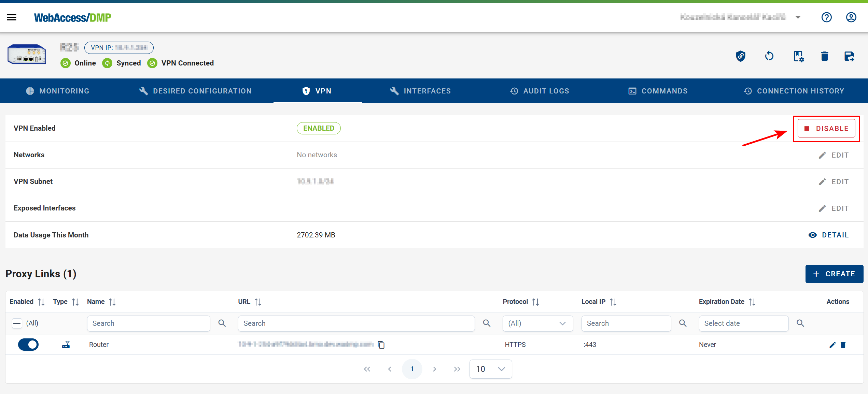868x394 pixels.
Task: Click the reboot device circular arrow icon
Action: 769,56
